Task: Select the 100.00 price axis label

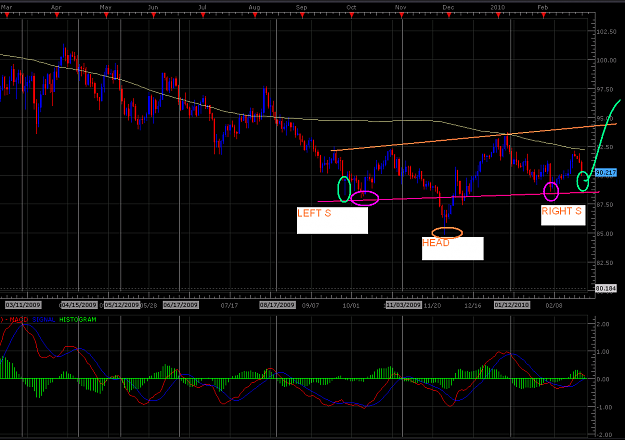Action: coord(606,60)
